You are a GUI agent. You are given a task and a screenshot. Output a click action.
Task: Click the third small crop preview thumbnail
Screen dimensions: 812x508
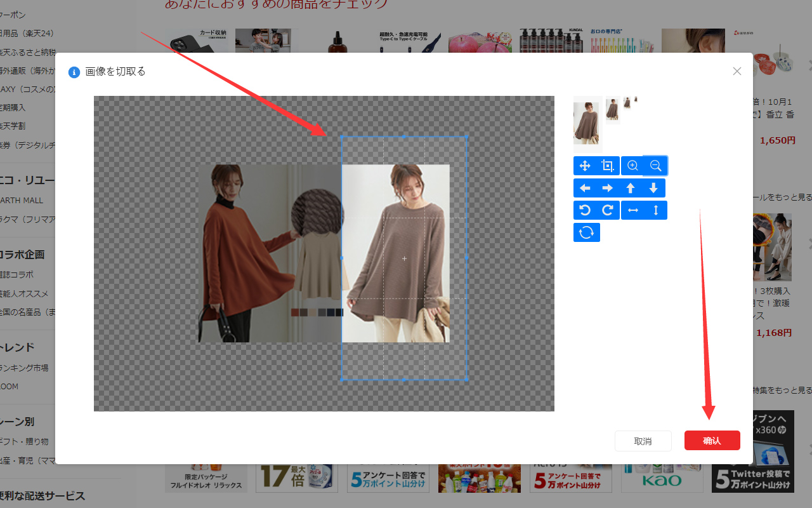tap(627, 103)
